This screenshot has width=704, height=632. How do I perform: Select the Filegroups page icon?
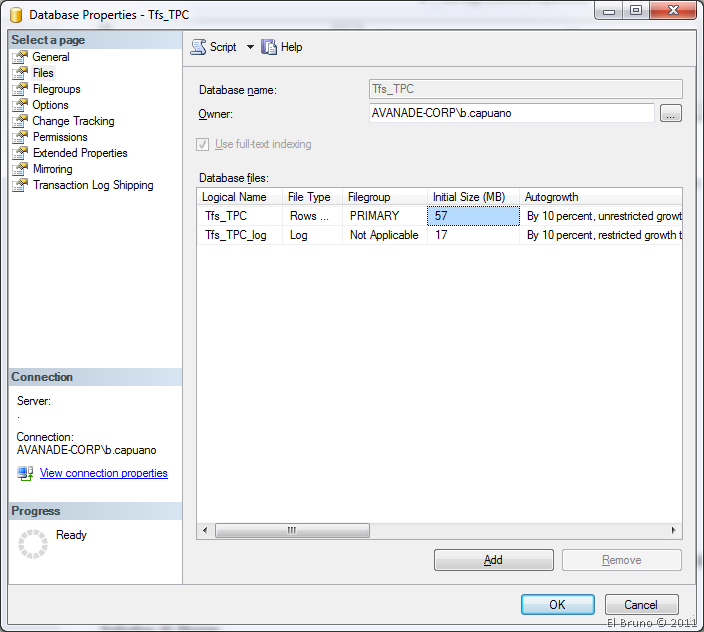click(20, 89)
